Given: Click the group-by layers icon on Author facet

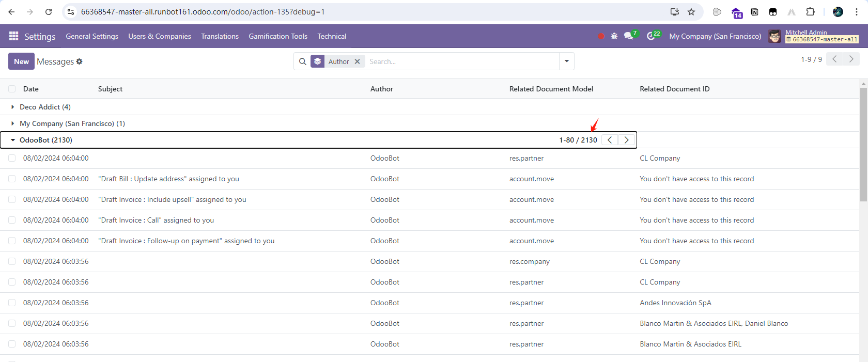Looking at the screenshot, I should tap(318, 61).
